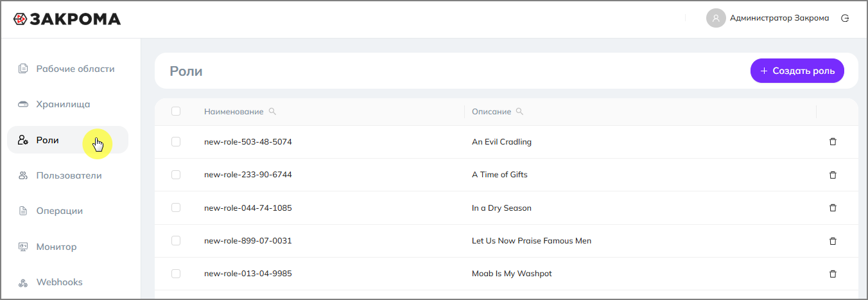Search by Наименование using magnifier icon
This screenshot has width=868, height=300.
pos(272,111)
